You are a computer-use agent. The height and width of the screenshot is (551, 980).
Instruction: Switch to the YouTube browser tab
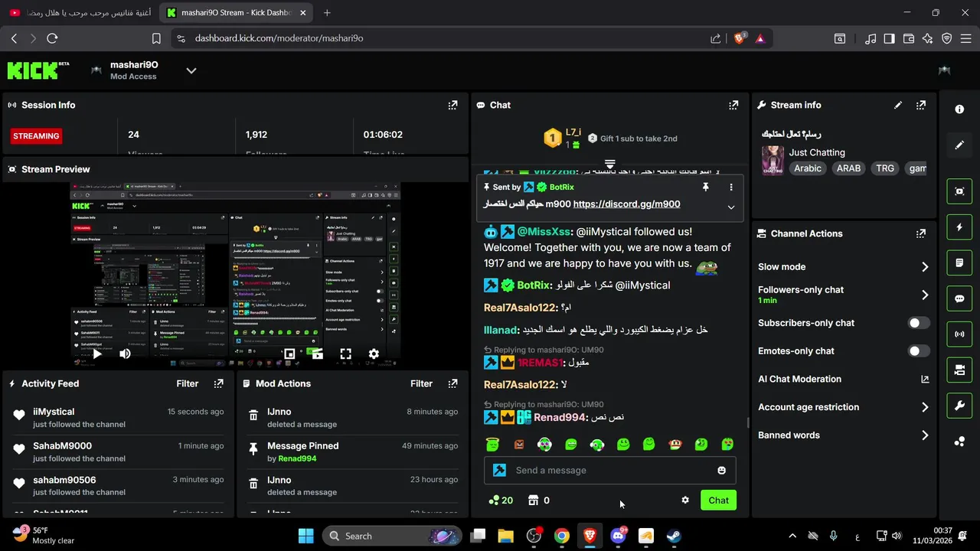coord(80,12)
